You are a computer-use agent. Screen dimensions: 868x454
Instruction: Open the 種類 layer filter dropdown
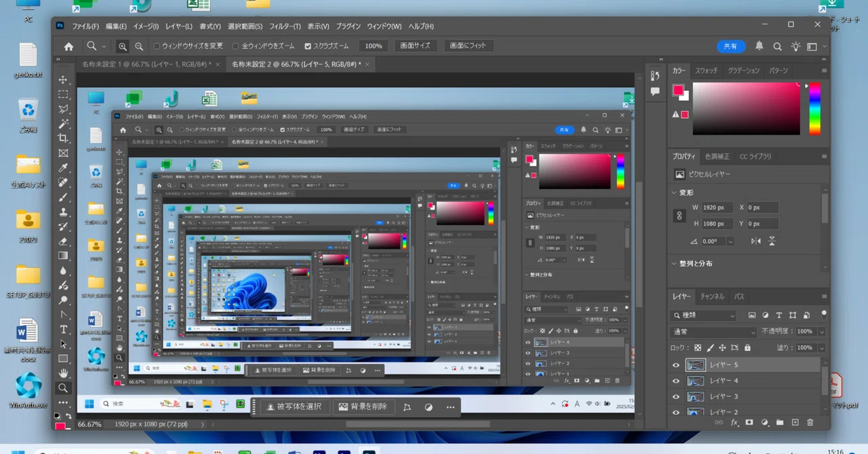[x=704, y=316]
